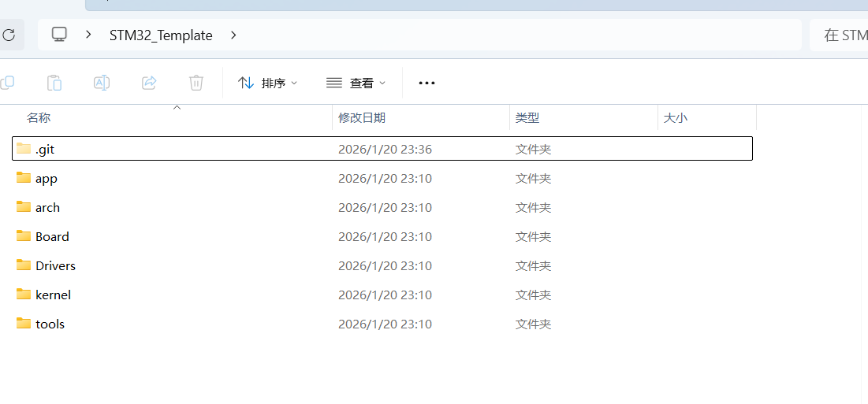Open the three-dot more options menu
Image resolution: width=868 pixels, height=404 pixels.
click(427, 83)
